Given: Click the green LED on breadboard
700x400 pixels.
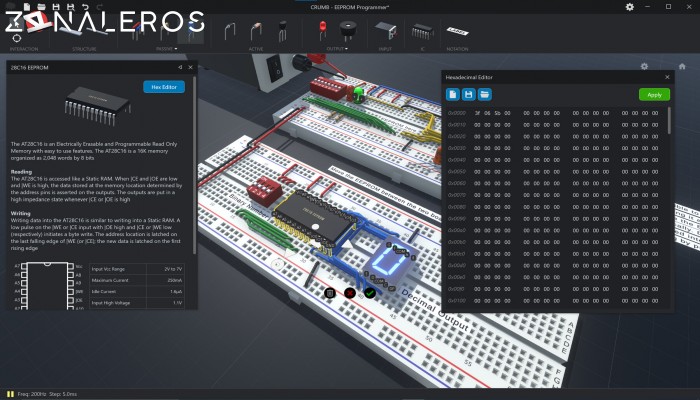Looking at the screenshot, I should pos(358,94).
